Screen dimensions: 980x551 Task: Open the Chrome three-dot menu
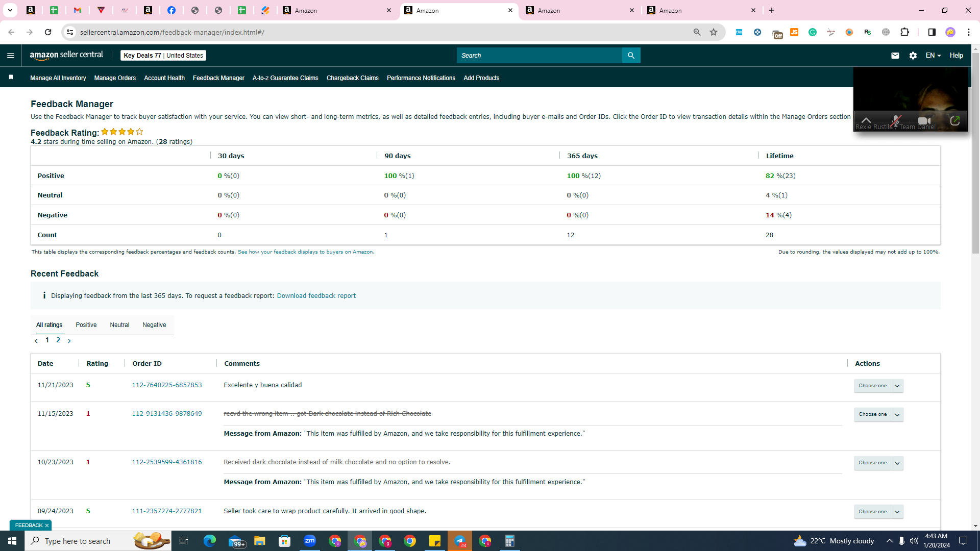pos(968,32)
